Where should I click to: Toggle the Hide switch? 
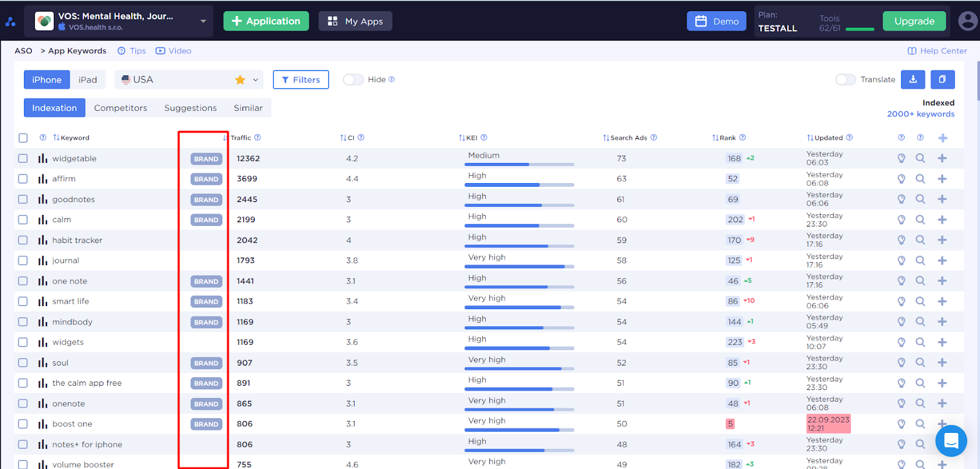353,80
